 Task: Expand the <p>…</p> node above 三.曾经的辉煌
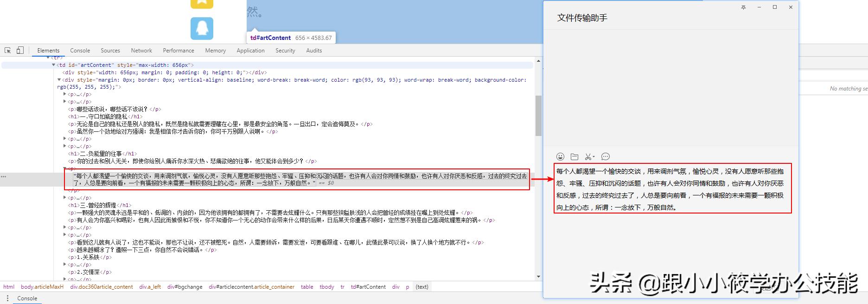(x=65, y=198)
